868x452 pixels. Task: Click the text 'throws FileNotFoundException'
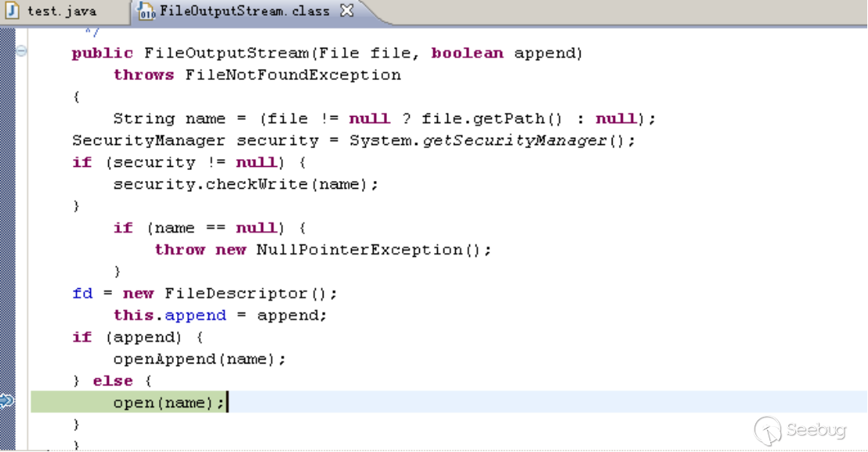(258, 74)
